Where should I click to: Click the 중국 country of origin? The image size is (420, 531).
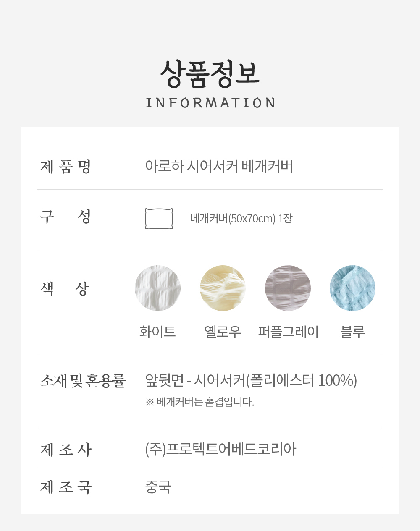pyautogui.click(x=158, y=487)
